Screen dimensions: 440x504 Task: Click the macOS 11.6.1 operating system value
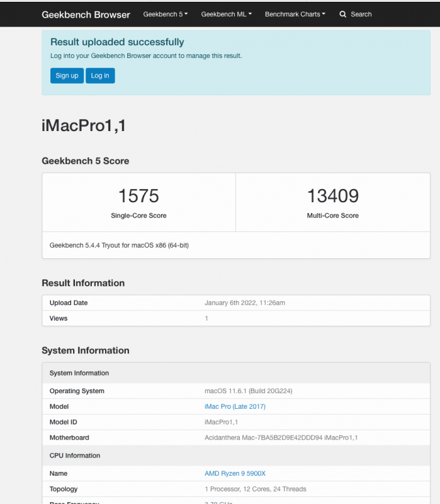[x=248, y=391]
